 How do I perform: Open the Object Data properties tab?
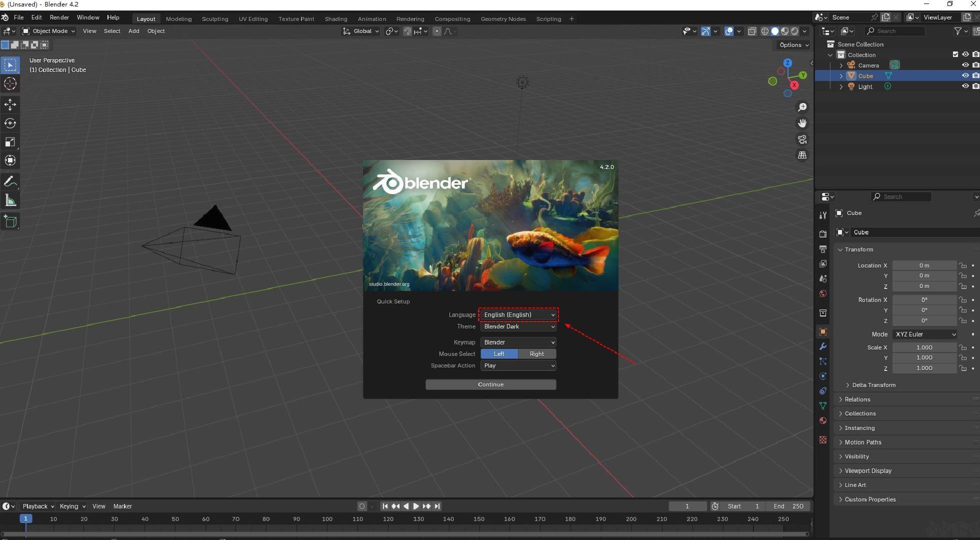click(x=822, y=405)
